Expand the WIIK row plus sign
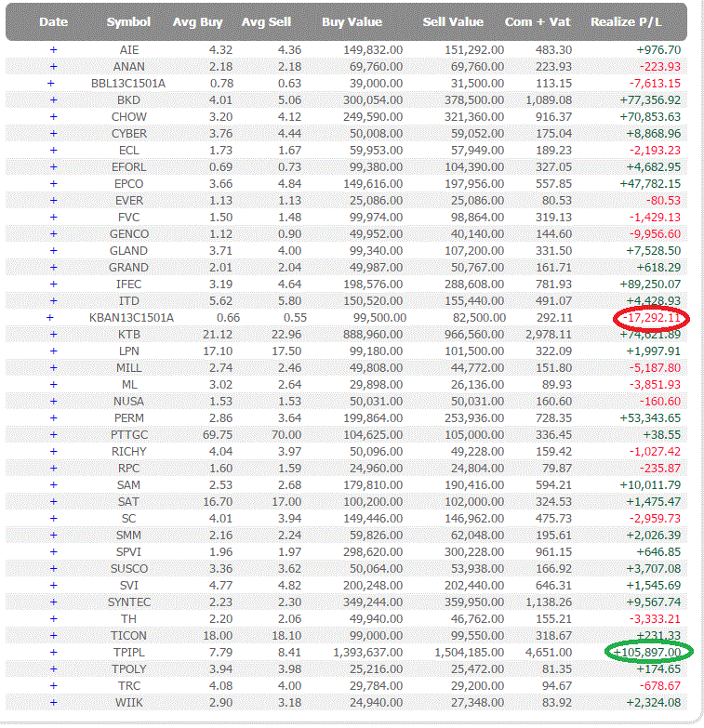704x728 pixels. [x=53, y=702]
